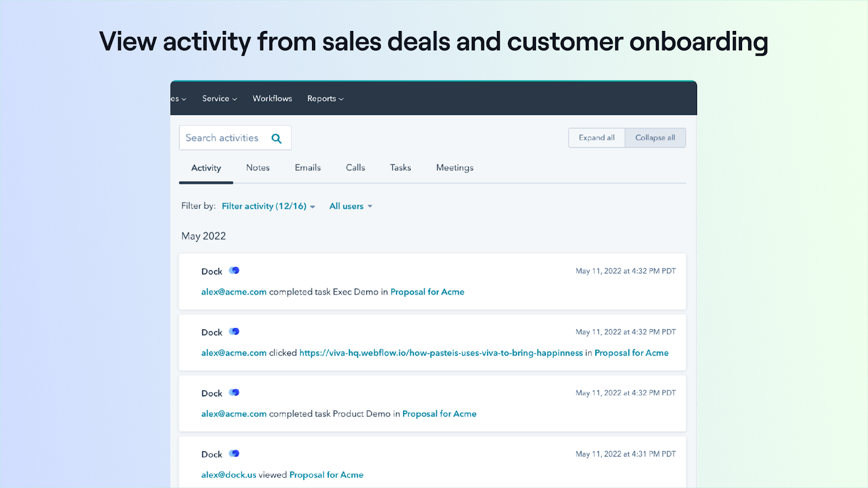The height and width of the screenshot is (488, 868).
Task: Click Dock logo icon in fourth activity
Action: (x=234, y=454)
